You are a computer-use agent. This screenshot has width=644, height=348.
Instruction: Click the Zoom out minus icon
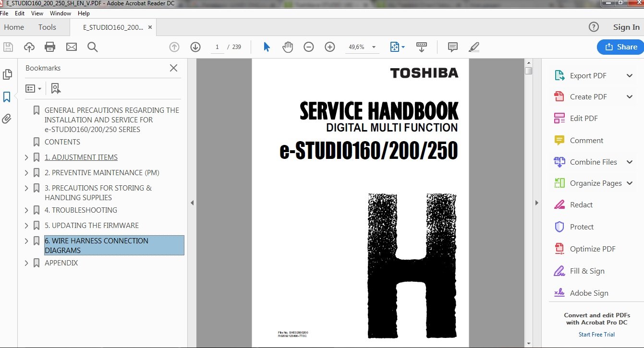click(309, 47)
